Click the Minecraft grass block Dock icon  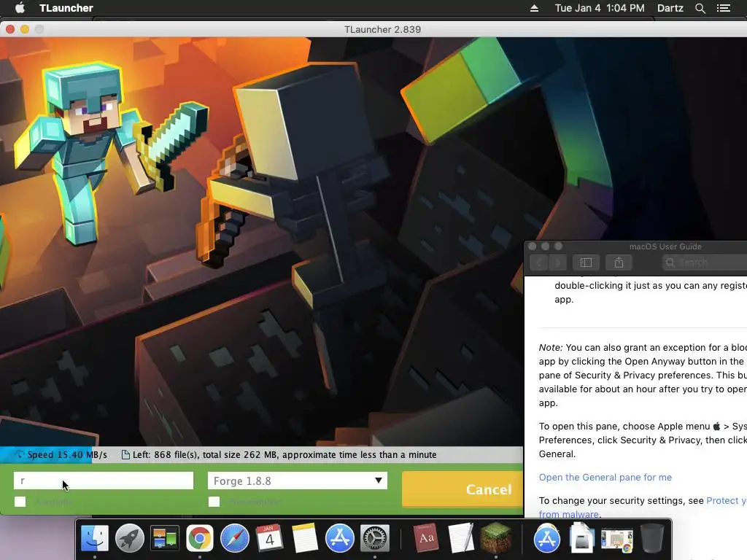[496, 538]
